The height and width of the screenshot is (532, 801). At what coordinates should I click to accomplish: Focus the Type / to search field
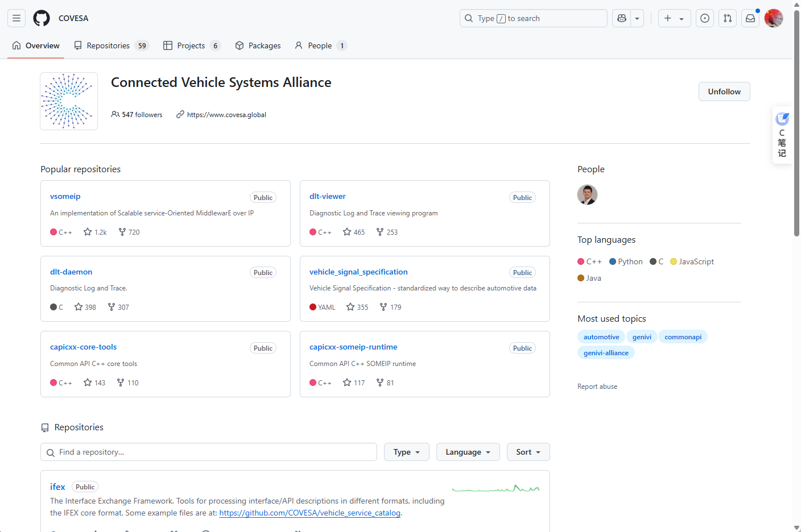(x=533, y=18)
